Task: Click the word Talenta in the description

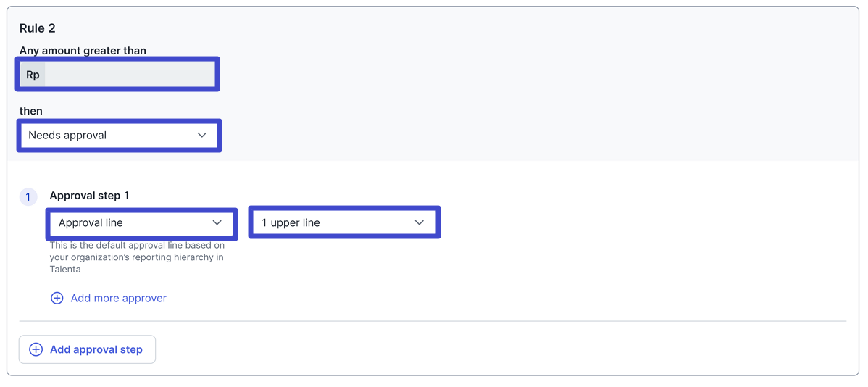Action: pyautogui.click(x=65, y=269)
